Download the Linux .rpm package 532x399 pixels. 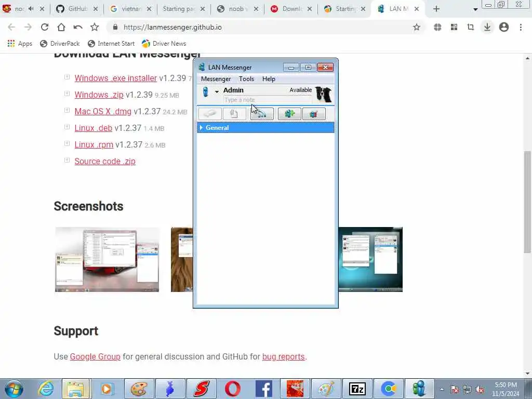tap(94, 144)
